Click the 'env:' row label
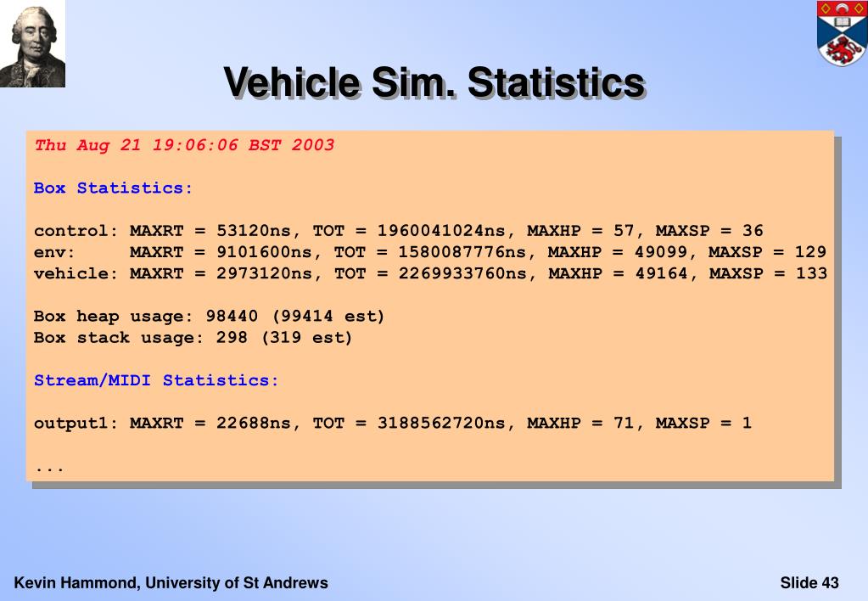 (54, 253)
